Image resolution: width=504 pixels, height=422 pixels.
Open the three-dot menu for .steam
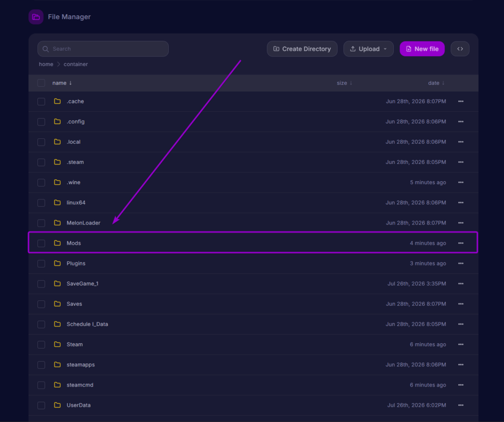(461, 162)
